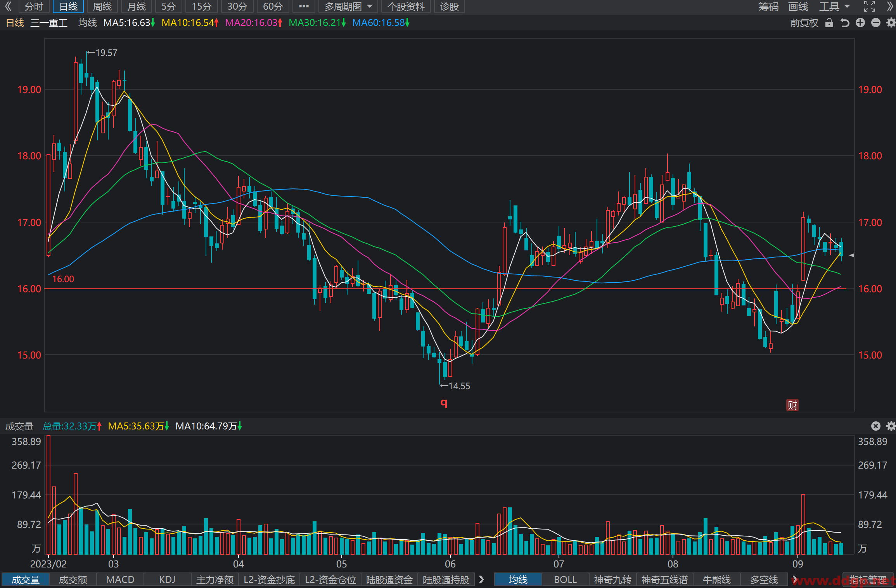Switch to 周线 weekly period tab
Image resolution: width=896 pixels, height=588 pixels.
tap(102, 7)
